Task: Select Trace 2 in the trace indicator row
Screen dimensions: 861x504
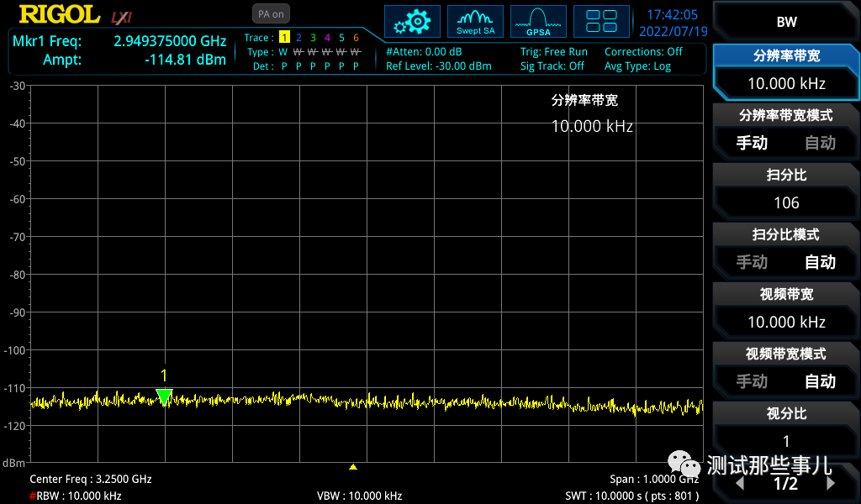Action: pos(298,38)
